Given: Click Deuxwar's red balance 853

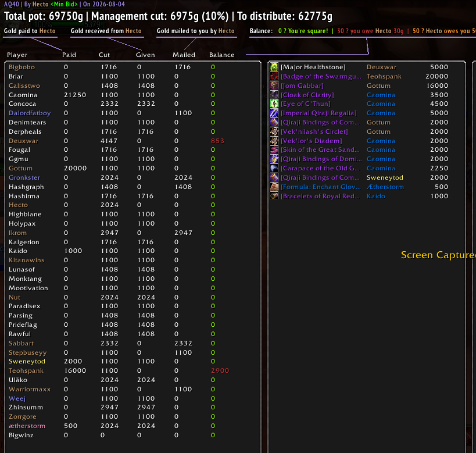Looking at the screenshot, I should (217, 141).
